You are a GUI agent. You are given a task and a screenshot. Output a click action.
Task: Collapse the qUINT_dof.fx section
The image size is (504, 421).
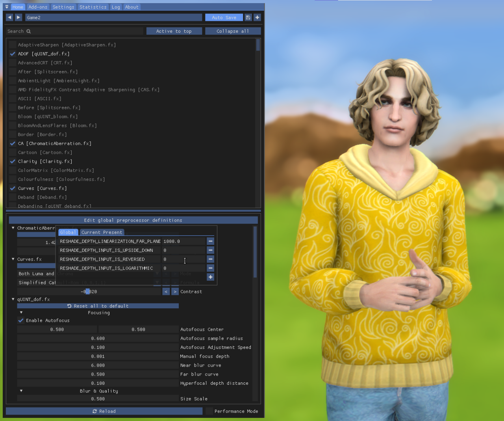click(x=13, y=299)
